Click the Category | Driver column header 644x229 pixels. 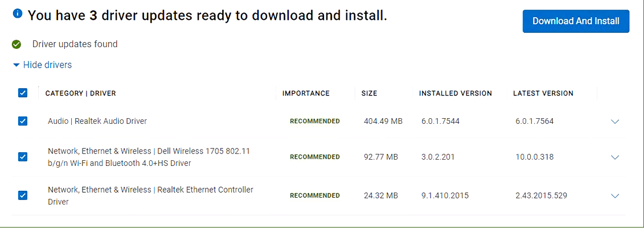click(80, 93)
